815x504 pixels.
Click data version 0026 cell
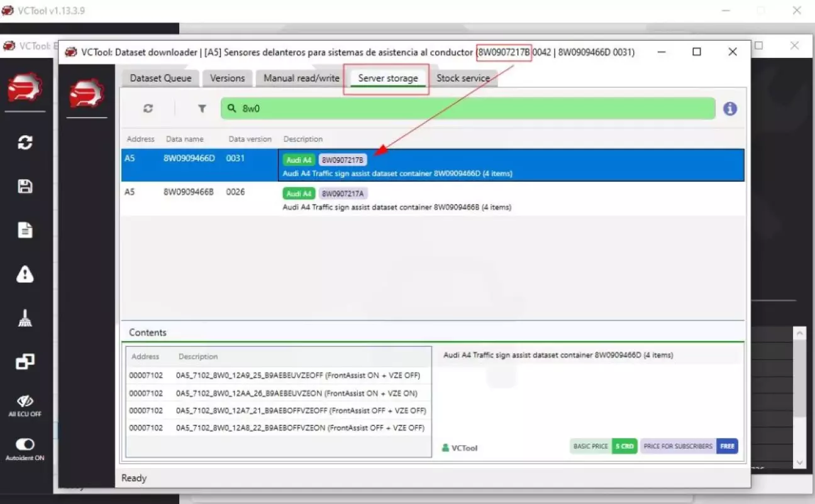[235, 192]
